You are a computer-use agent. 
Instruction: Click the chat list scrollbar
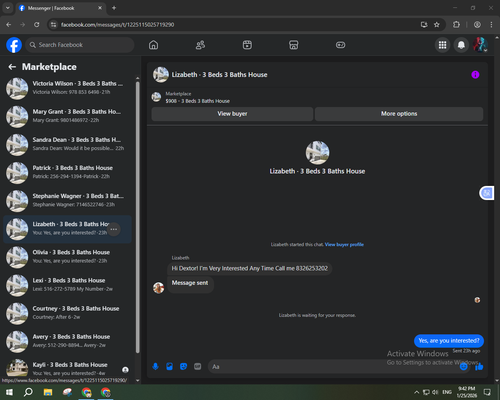pos(138,217)
